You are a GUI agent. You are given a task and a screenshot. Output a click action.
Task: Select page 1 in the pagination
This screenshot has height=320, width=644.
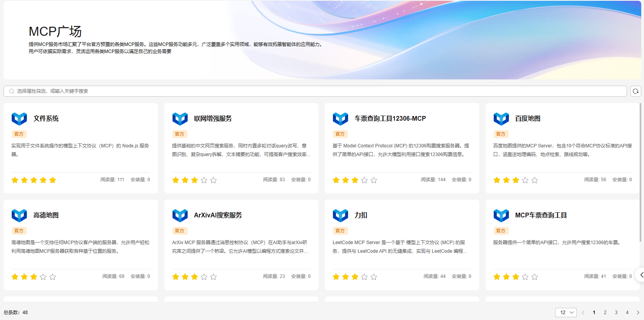pyautogui.click(x=594, y=313)
